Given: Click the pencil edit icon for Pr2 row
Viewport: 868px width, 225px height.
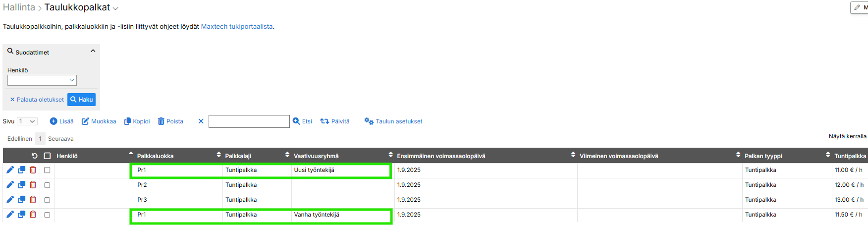Looking at the screenshot, I should click(10, 185).
